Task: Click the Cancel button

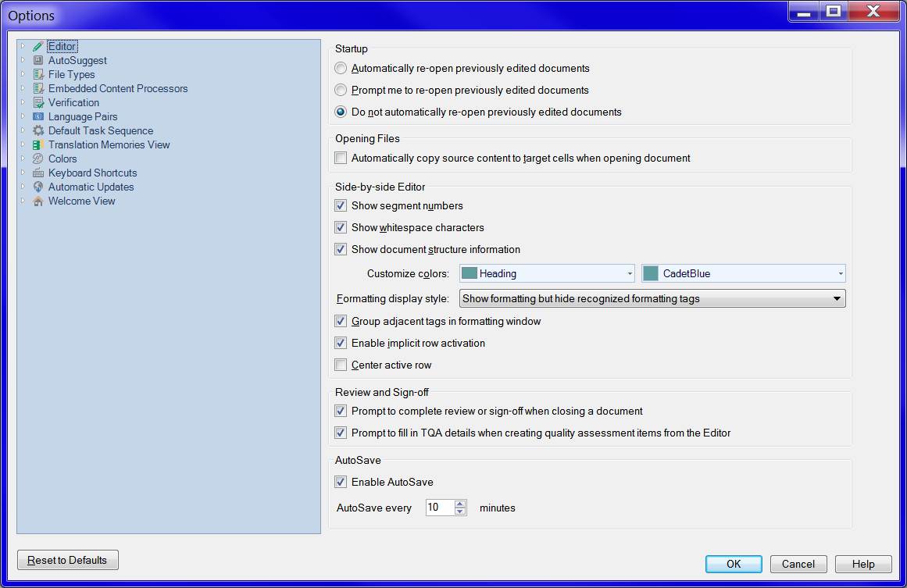Action: coord(798,564)
